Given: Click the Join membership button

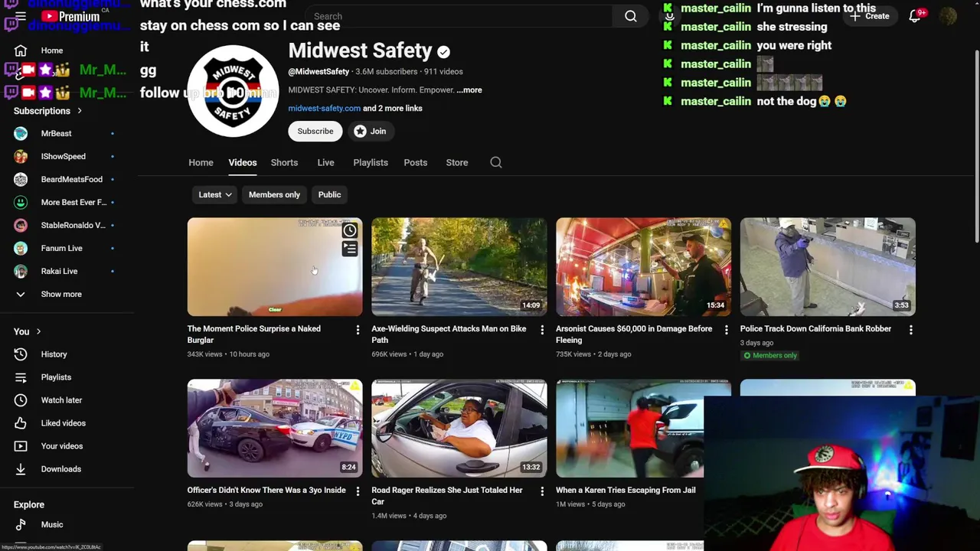Looking at the screenshot, I should coord(371,131).
